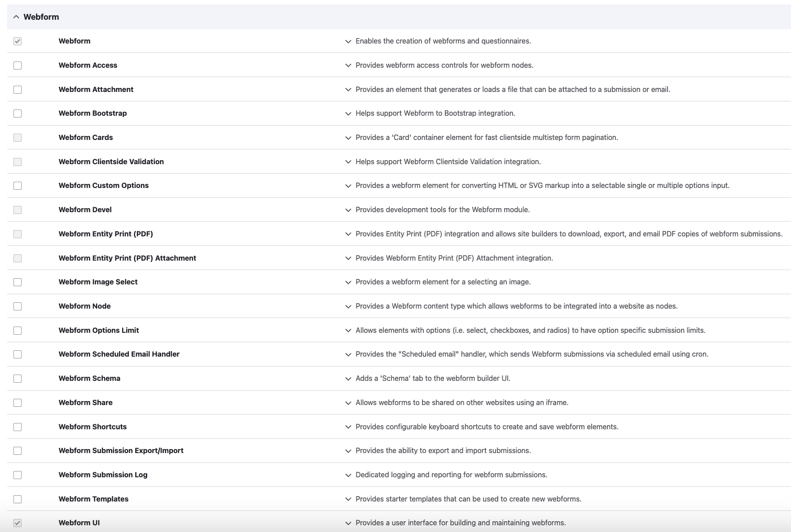Image resolution: width=791 pixels, height=532 pixels.
Task: Enable the Webform Share checkbox
Action: click(18, 403)
